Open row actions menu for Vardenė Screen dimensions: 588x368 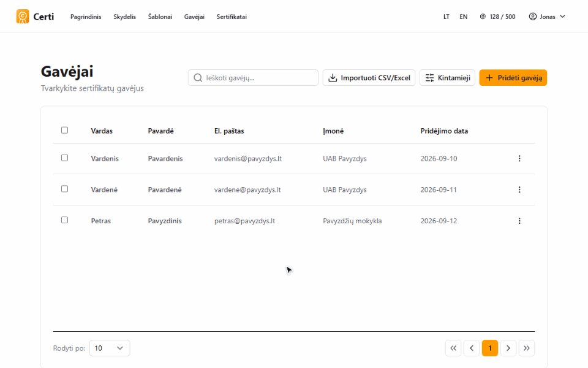(519, 190)
